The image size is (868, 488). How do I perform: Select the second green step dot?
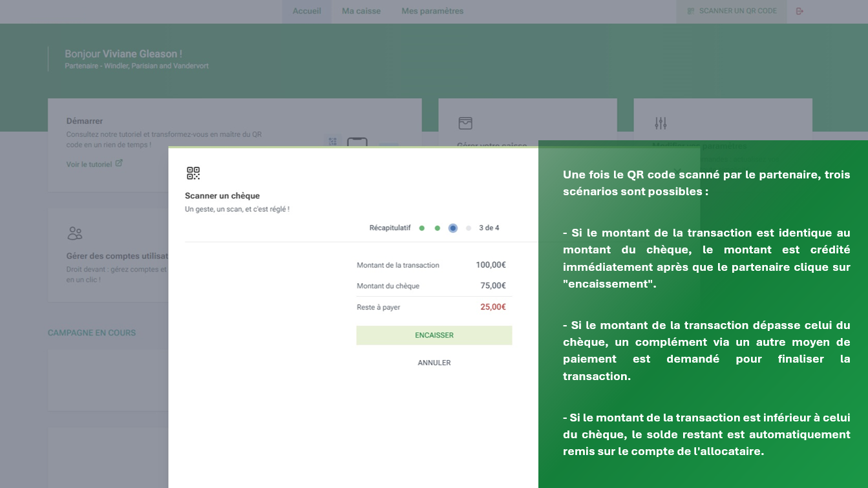pyautogui.click(x=438, y=228)
